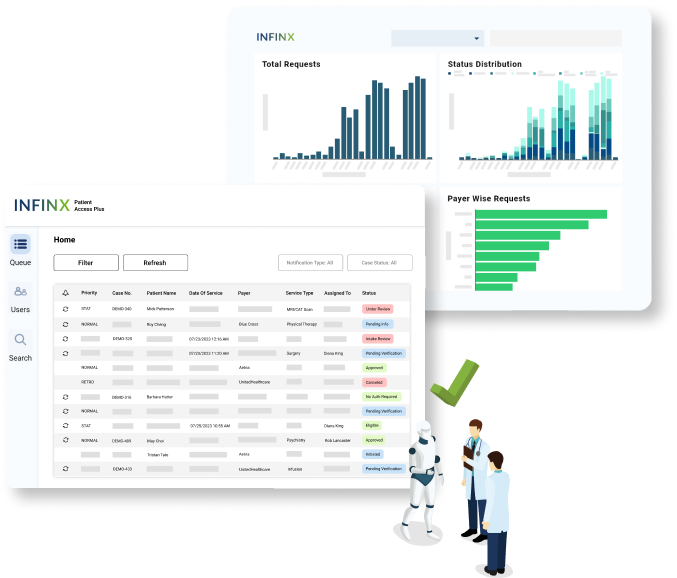Click Pending Verification badge in DEMO-433 row

pos(384,469)
